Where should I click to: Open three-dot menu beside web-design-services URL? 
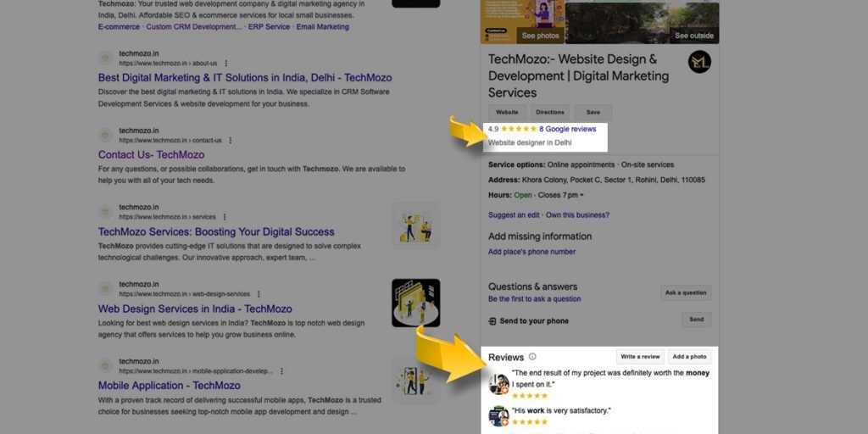click(259, 294)
